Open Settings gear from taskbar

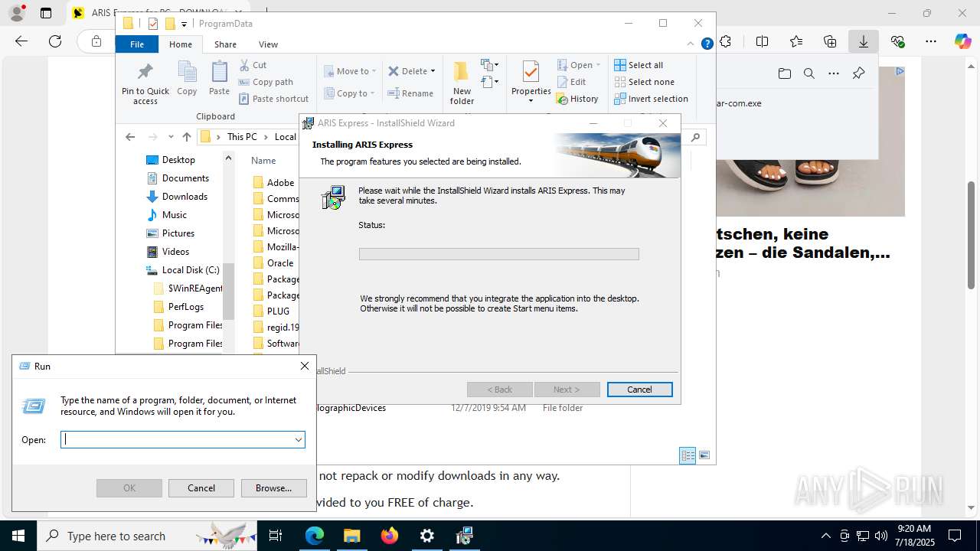point(427,536)
